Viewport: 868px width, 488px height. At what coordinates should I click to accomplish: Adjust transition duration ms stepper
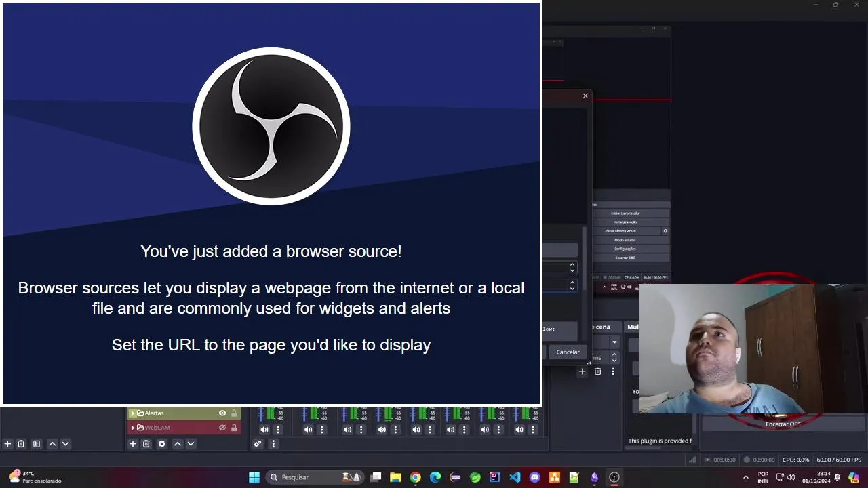click(x=614, y=357)
